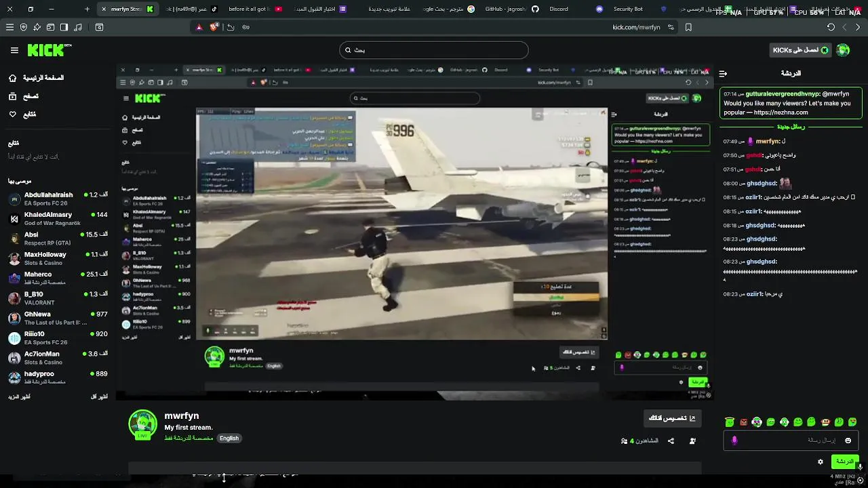Open the Browse sidebar link

23,96
